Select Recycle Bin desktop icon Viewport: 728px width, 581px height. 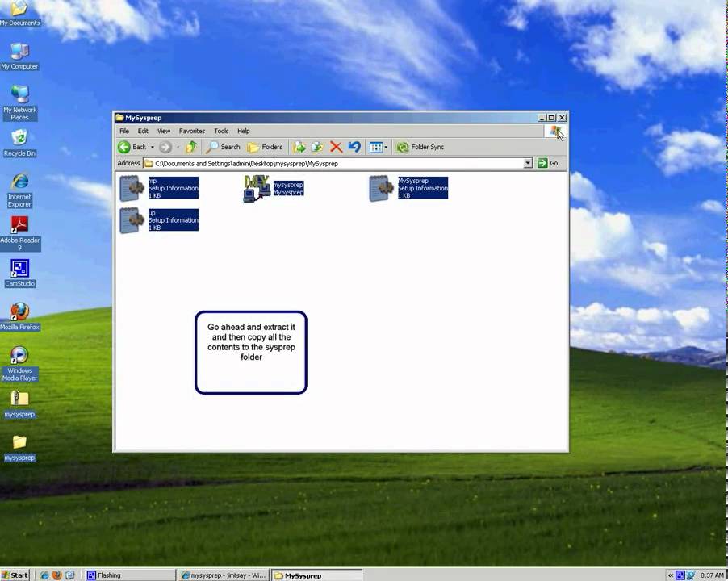click(x=19, y=143)
